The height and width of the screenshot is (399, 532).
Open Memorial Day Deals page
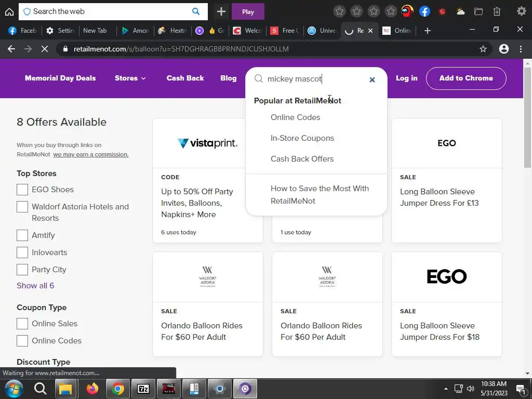click(60, 78)
